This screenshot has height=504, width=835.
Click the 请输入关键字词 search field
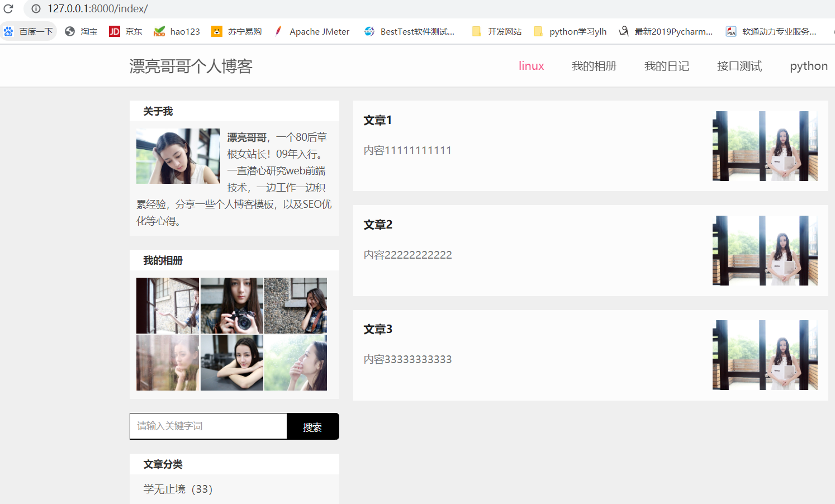[208, 426]
